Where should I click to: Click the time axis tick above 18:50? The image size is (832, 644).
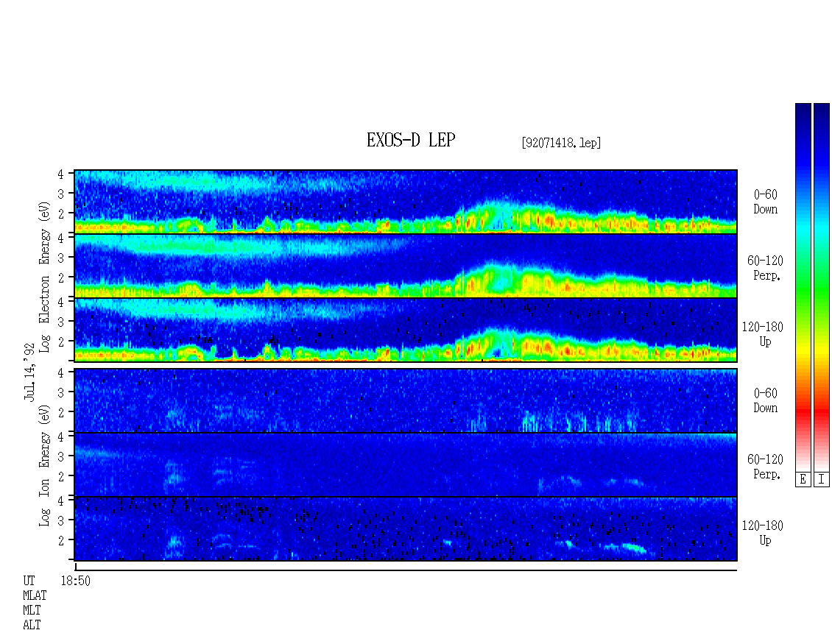[x=76, y=567]
